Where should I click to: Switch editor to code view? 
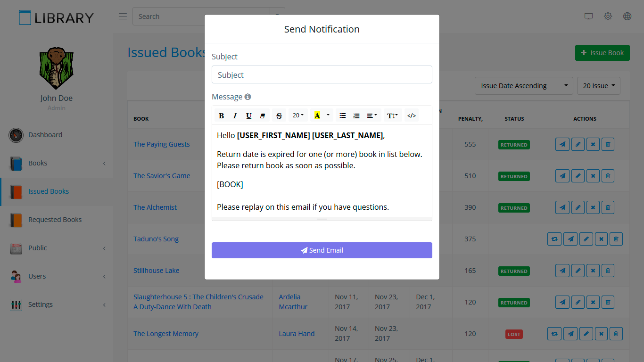pos(412,115)
